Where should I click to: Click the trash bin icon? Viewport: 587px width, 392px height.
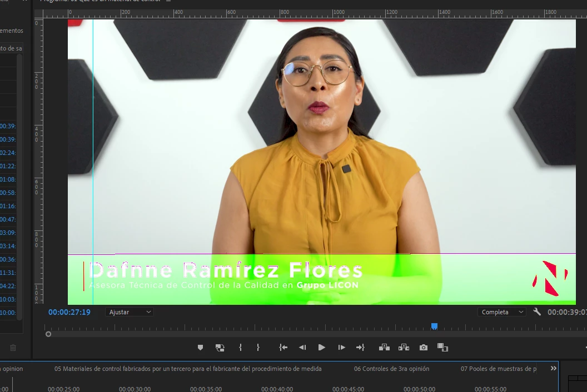point(13,348)
